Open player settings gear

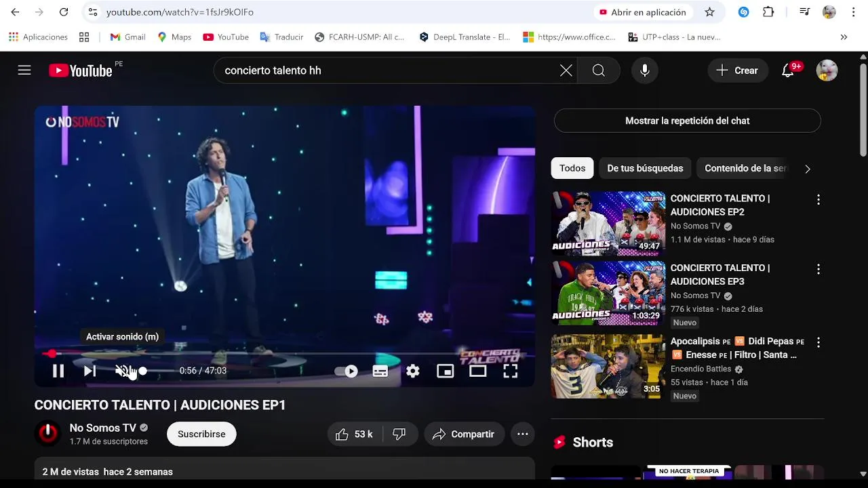click(413, 371)
